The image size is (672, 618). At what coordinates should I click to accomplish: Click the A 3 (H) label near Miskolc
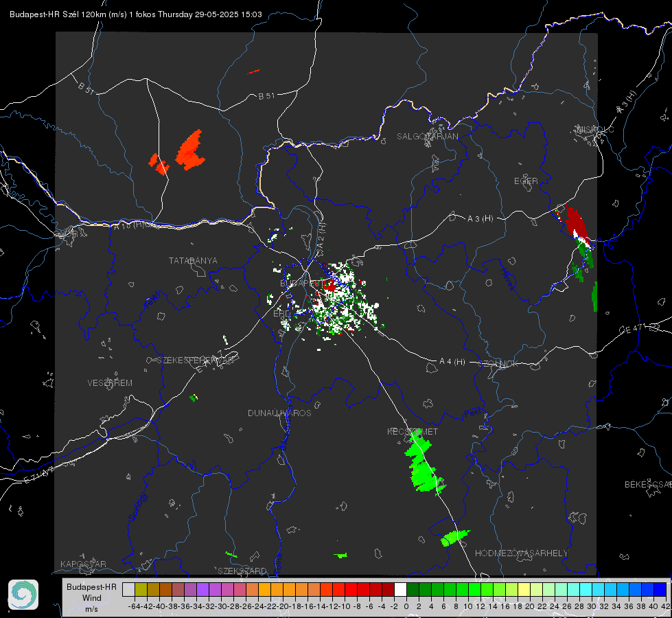(627, 102)
